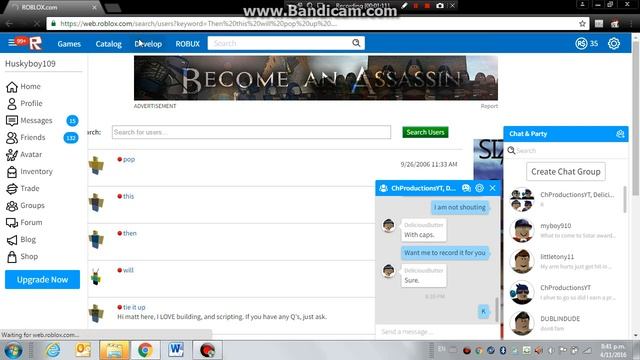The image size is (640, 360).
Task: Open the ROBUX tab in the navigation bar
Action: point(188,44)
